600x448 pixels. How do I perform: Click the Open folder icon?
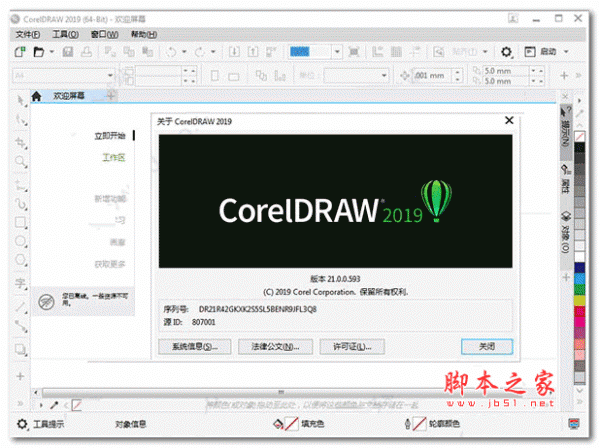[39, 52]
